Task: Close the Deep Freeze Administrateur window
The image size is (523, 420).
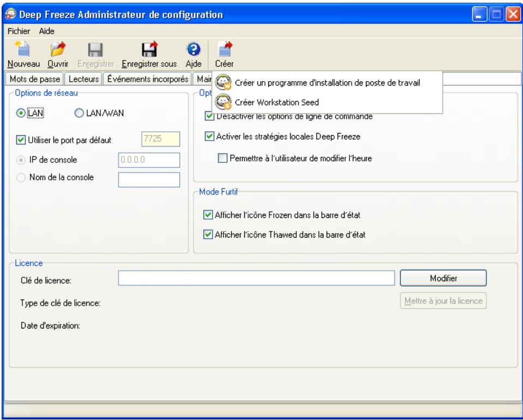Action: click(x=513, y=14)
